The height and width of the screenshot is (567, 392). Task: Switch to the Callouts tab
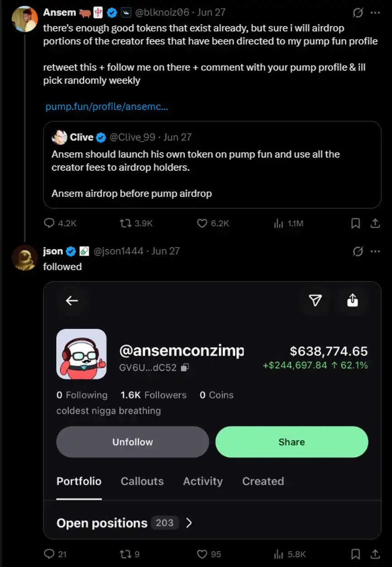142,481
